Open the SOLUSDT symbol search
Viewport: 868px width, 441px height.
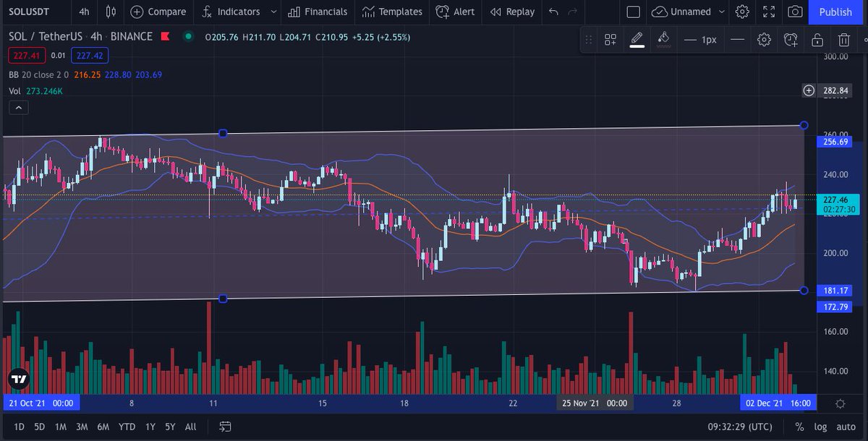[28, 12]
